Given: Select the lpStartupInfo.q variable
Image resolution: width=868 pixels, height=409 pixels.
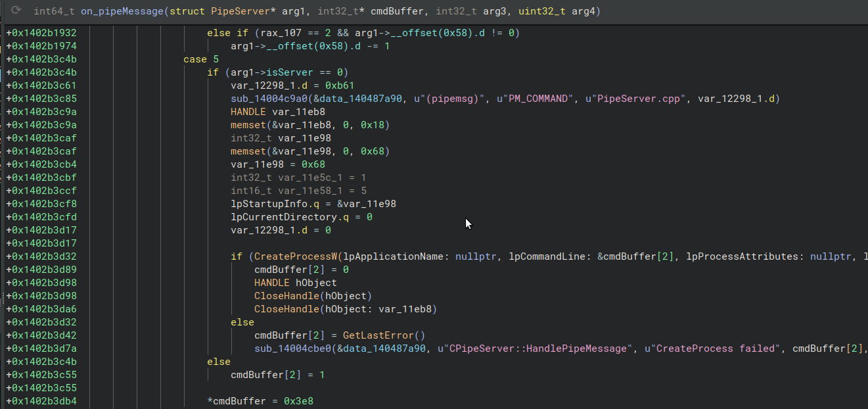Looking at the screenshot, I should 271,204.
